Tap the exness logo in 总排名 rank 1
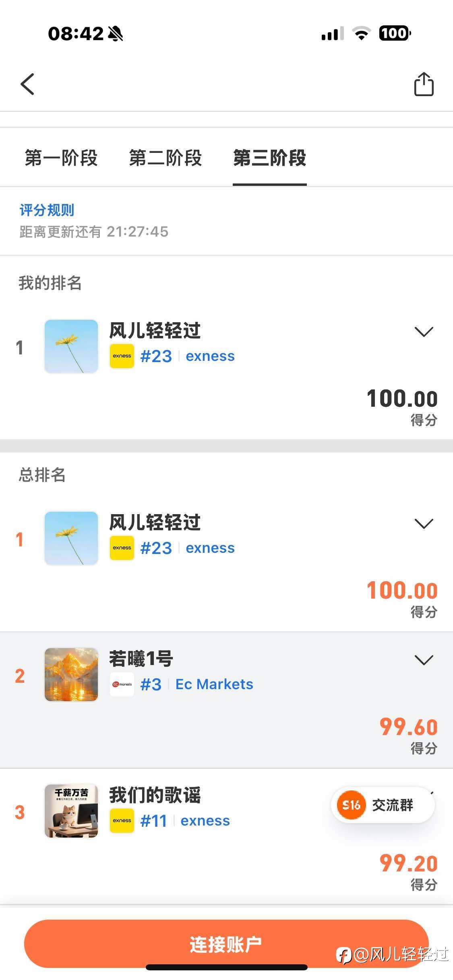 click(122, 548)
